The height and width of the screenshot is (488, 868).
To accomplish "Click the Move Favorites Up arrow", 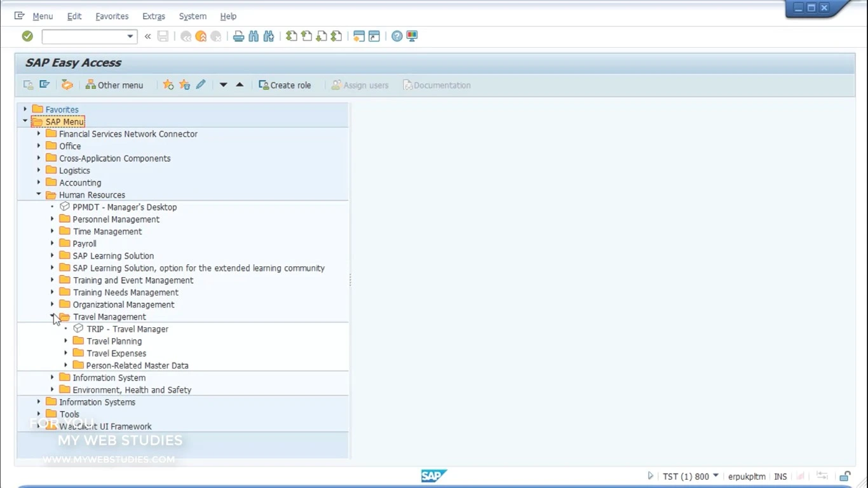I will [240, 85].
